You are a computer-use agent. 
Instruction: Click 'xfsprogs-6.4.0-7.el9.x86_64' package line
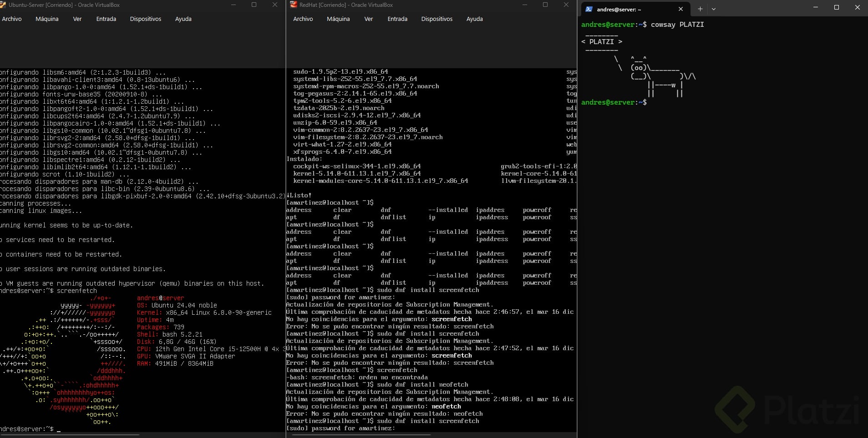[x=342, y=152]
